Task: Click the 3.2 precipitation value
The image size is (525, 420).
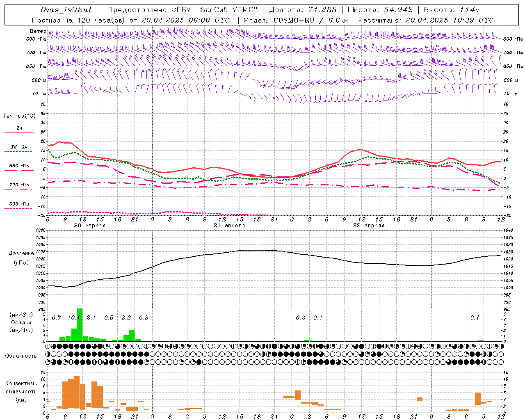Action: tap(126, 317)
